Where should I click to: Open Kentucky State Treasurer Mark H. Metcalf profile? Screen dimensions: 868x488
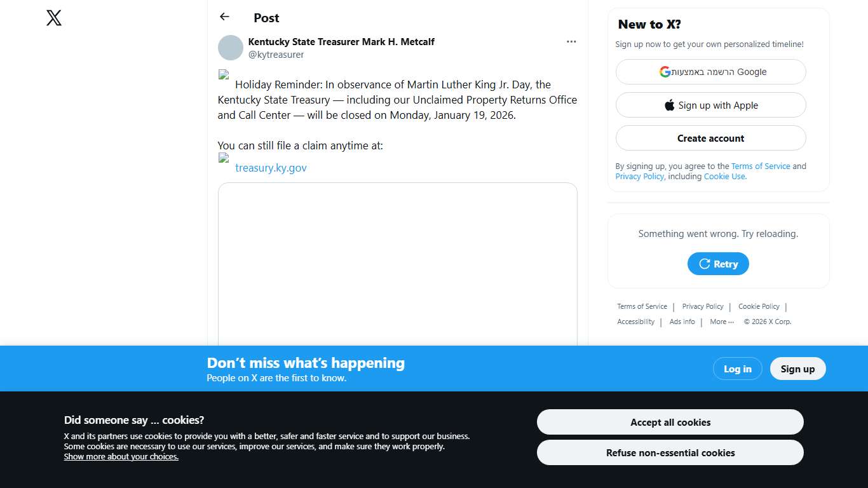pos(341,42)
